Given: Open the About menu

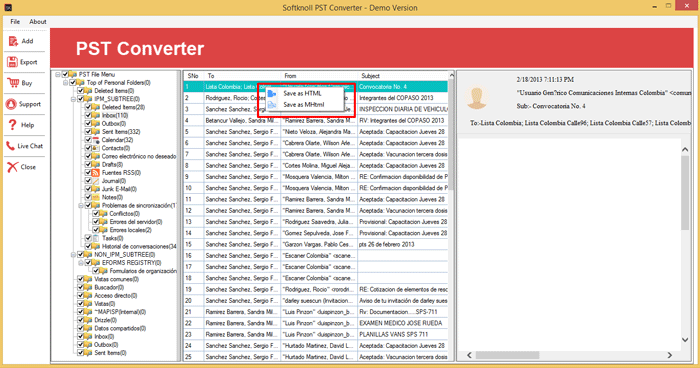Looking at the screenshot, I should point(38,21).
